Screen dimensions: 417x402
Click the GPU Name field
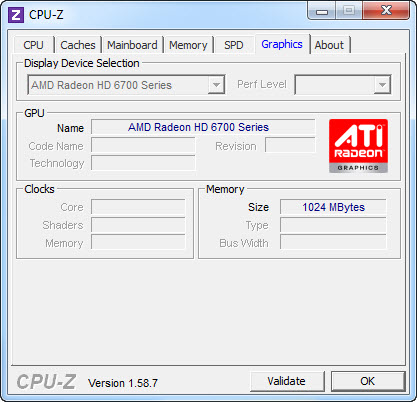(203, 127)
